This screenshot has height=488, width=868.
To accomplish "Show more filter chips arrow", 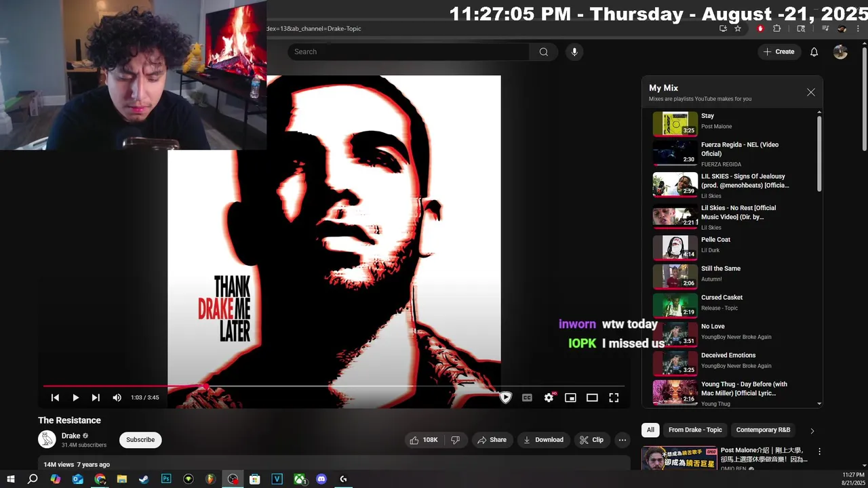I will (812, 430).
